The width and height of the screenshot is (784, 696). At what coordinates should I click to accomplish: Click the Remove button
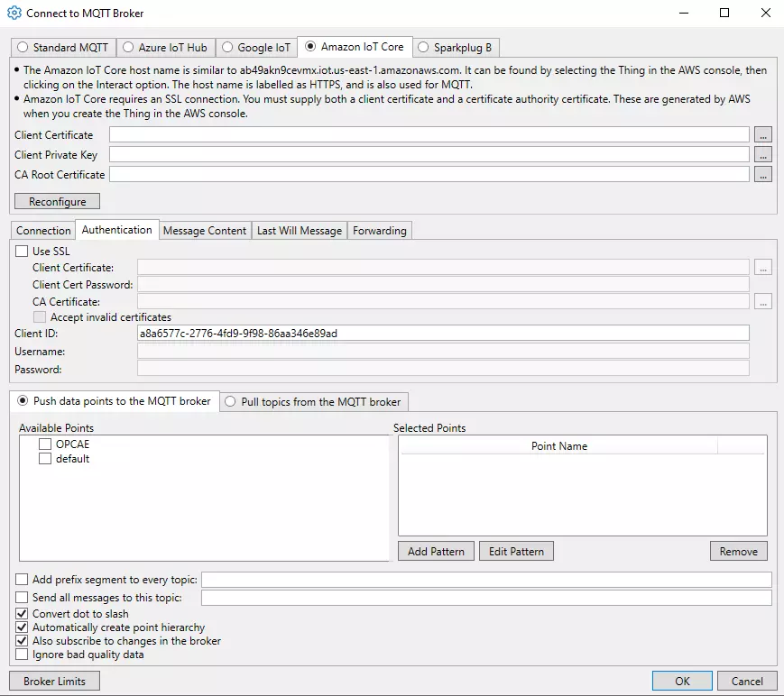pyautogui.click(x=739, y=551)
